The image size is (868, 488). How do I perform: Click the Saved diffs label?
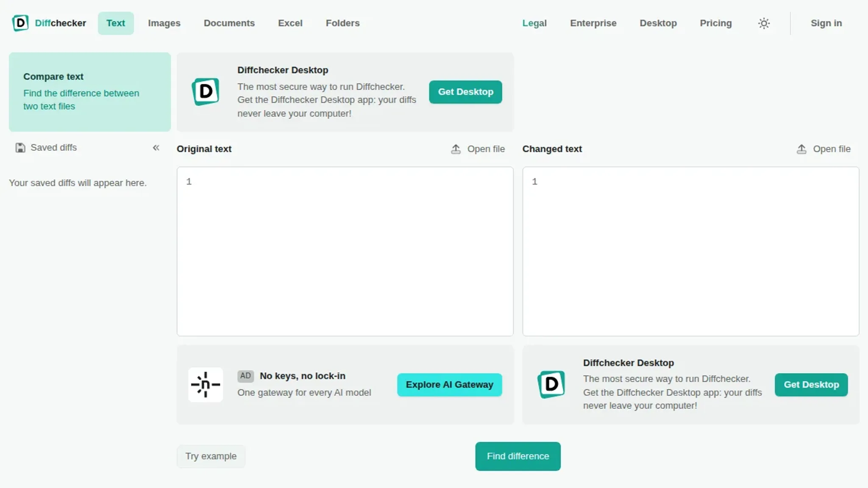pos(53,148)
